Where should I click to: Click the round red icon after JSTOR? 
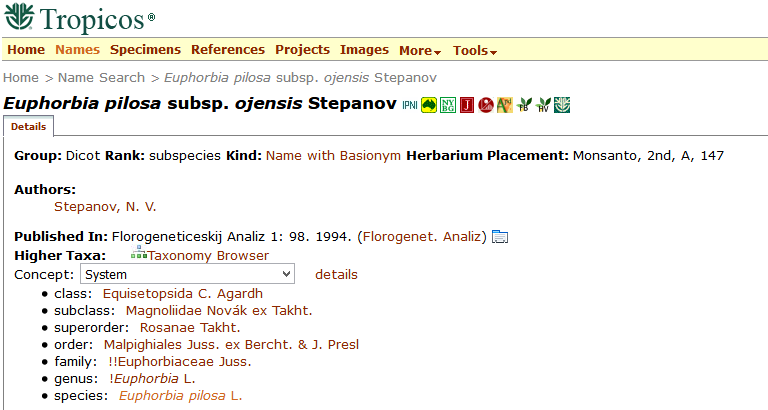point(486,105)
